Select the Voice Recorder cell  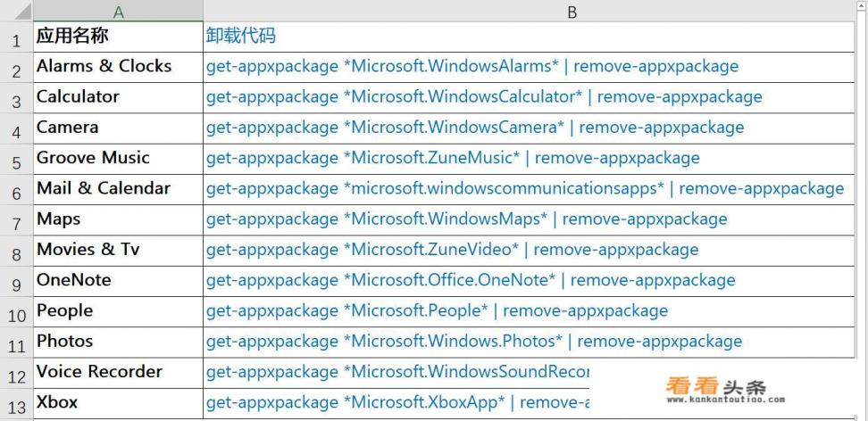click(119, 372)
